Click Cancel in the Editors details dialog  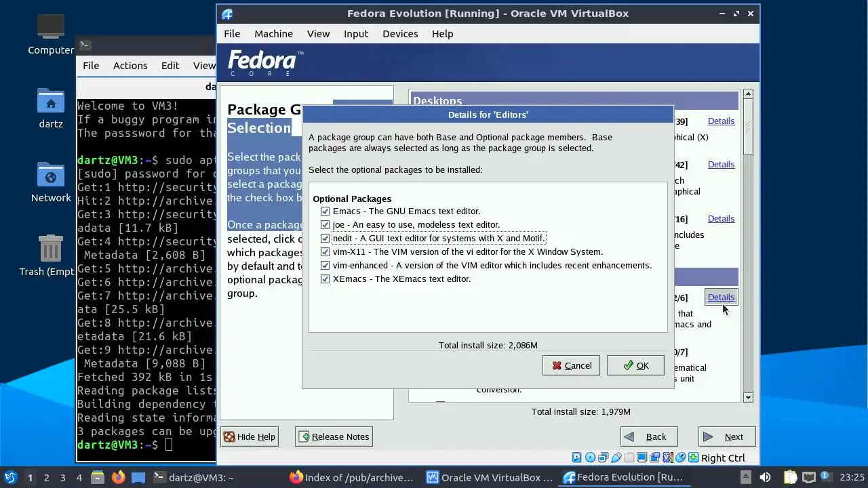[571, 365]
